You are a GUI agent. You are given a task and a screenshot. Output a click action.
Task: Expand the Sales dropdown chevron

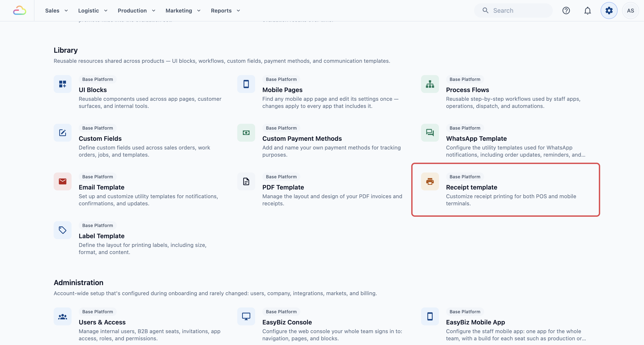(x=66, y=11)
